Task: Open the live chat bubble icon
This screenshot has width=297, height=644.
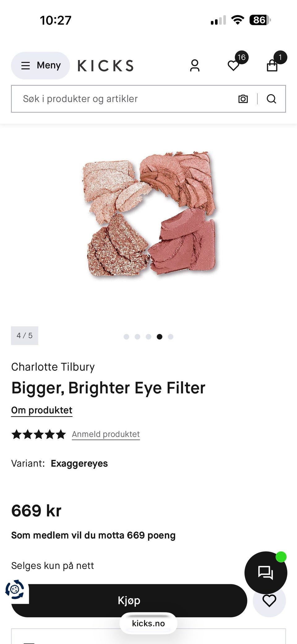Action: pos(266,572)
